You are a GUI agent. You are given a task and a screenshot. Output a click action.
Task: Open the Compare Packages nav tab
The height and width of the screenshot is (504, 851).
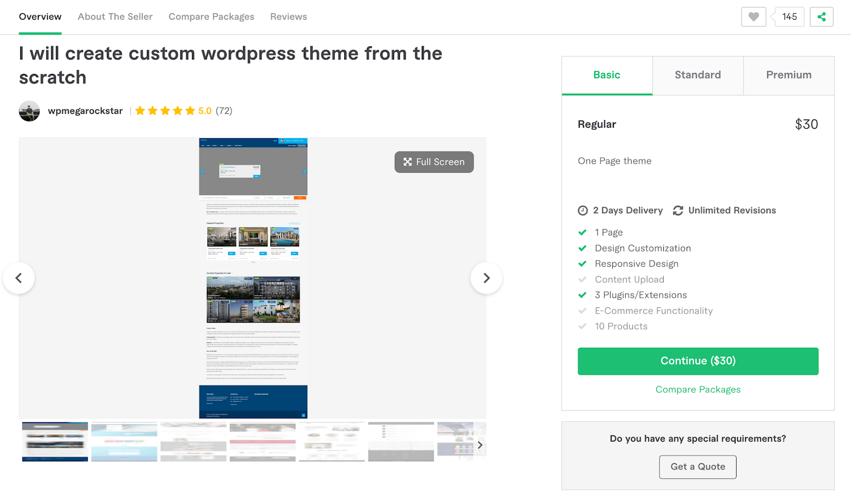pos(211,16)
